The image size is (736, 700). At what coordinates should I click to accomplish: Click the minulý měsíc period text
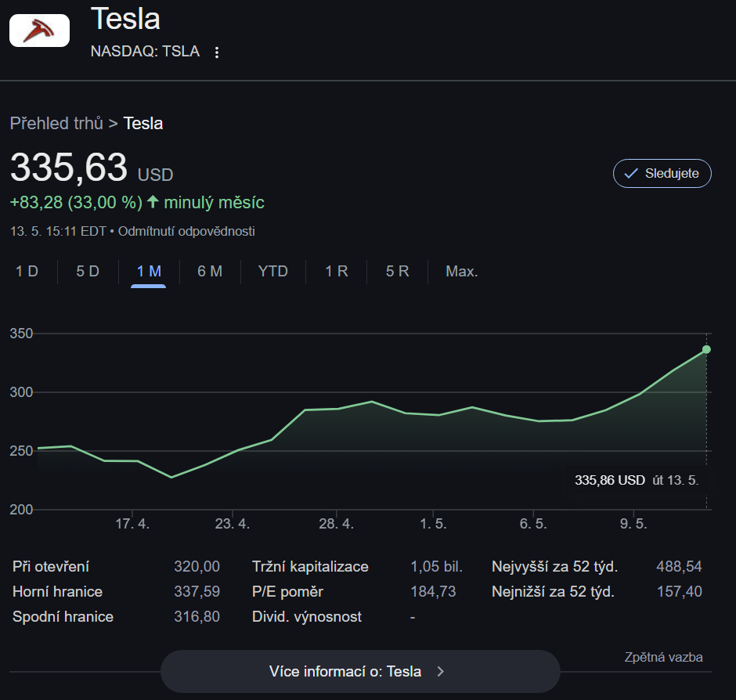click(x=214, y=202)
